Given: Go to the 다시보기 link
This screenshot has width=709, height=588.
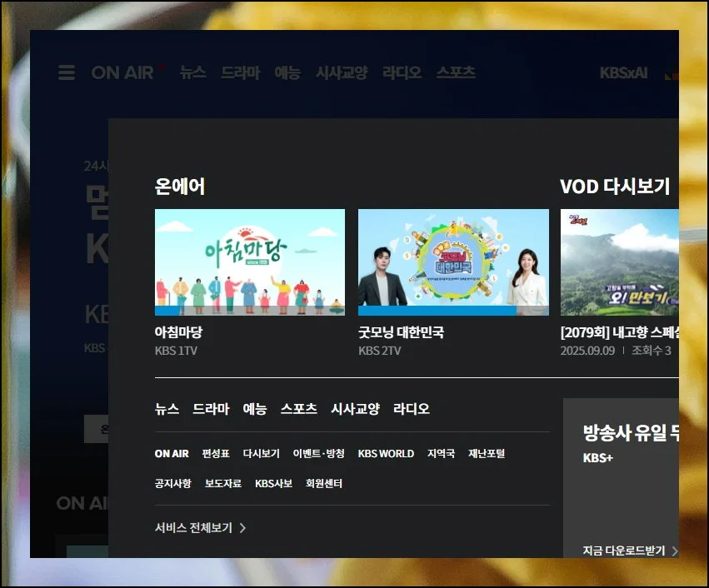Looking at the screenshot, I should click(261, 454).
